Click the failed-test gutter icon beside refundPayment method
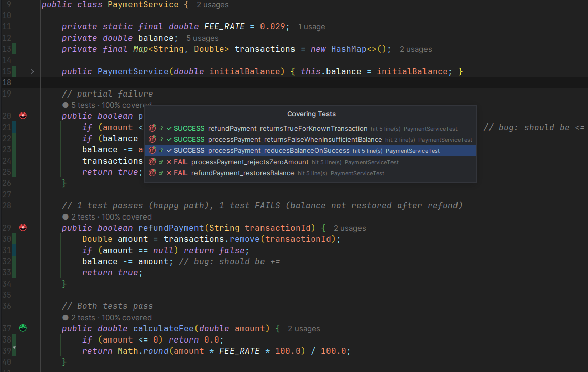Image resolution: width=588 pixels, height=372 pixels. pos(23,228)
